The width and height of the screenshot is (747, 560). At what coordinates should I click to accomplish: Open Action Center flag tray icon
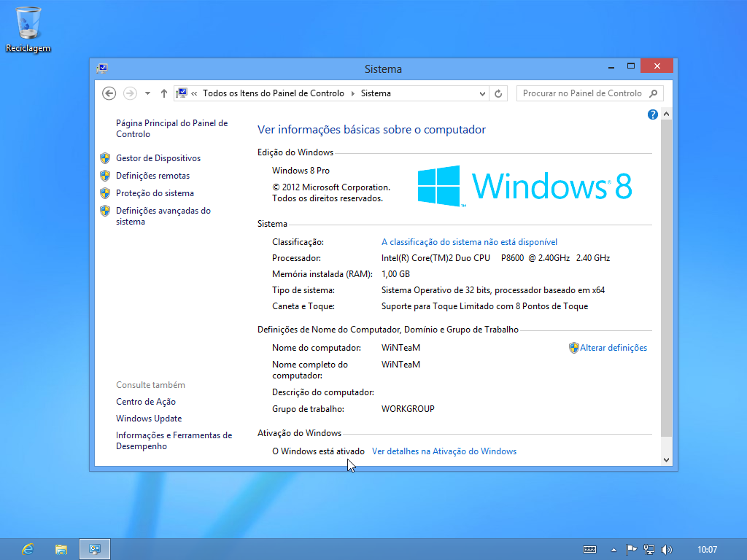point(631,550)
